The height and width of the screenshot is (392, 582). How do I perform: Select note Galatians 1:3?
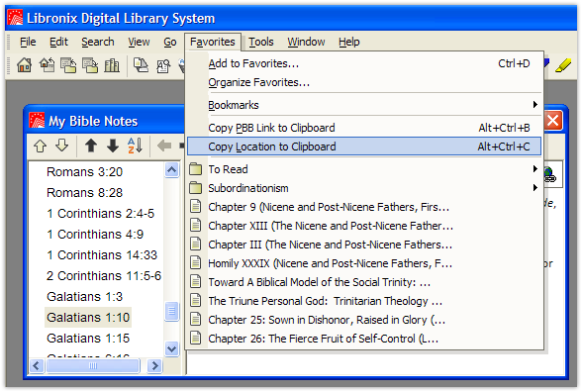pyautogui.click(x=85, y=297)
